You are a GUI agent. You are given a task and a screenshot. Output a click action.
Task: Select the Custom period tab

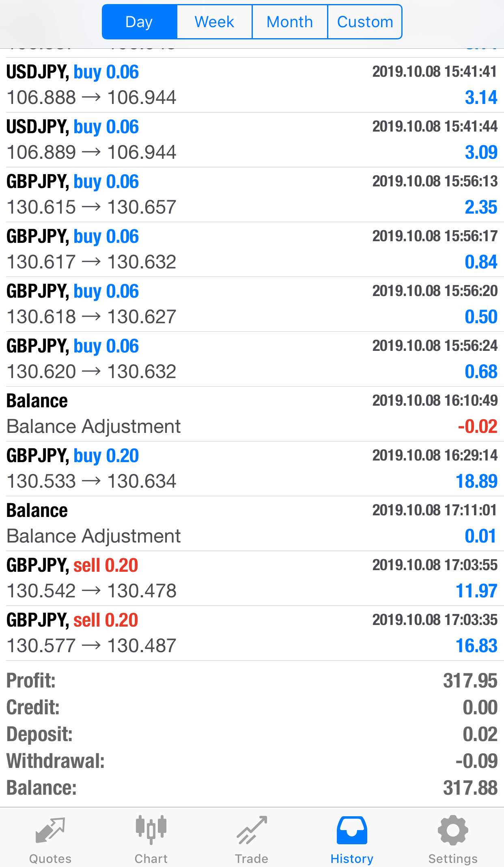coord(365,22)
